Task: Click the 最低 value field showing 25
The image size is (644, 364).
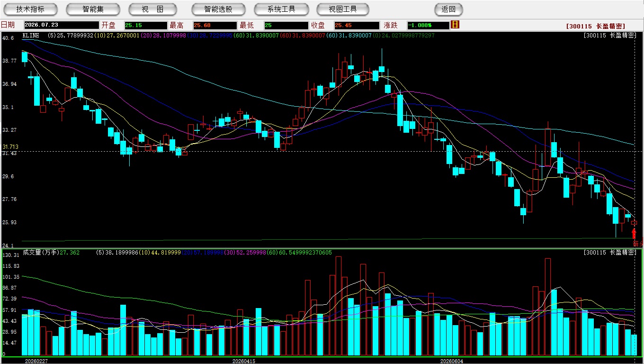Action: [286, 25]
